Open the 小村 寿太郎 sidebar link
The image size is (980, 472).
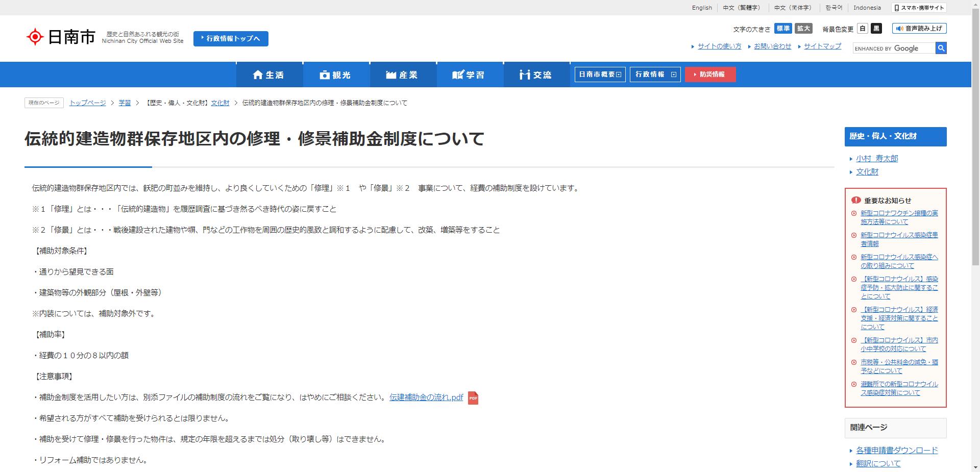(x=877, y=158)
